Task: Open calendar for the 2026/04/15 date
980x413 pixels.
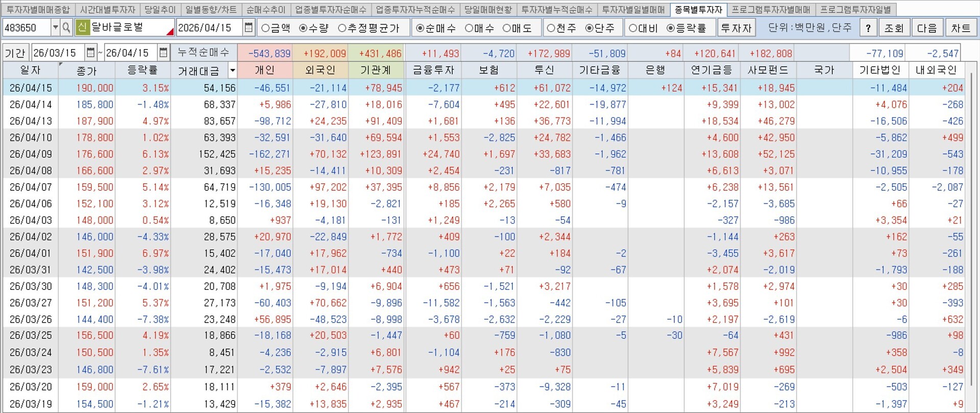Action: click(249, 28)
